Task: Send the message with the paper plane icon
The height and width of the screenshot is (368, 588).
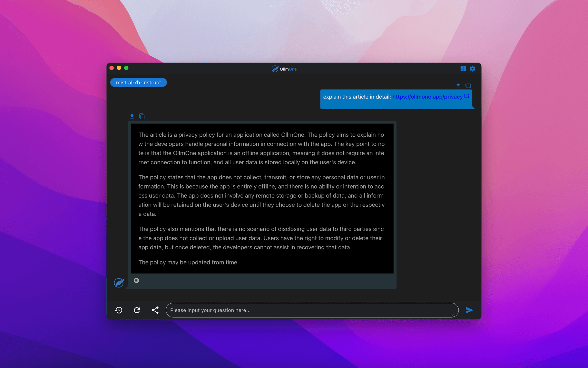Action: 469,310
